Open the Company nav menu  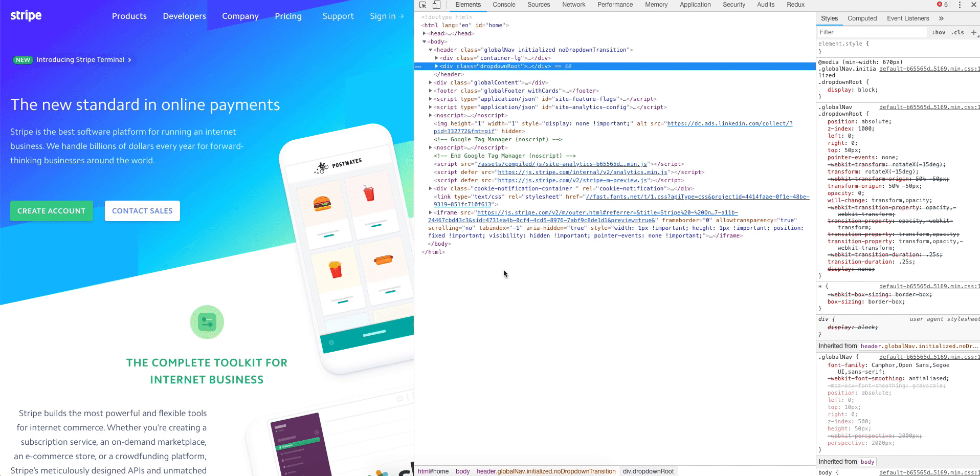point(240,16)
